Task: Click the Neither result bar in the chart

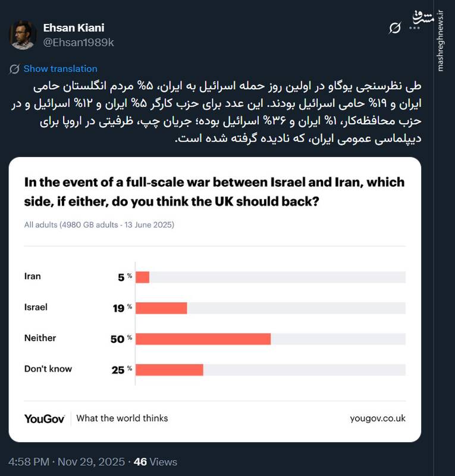Action: click(x=202, y=338)
